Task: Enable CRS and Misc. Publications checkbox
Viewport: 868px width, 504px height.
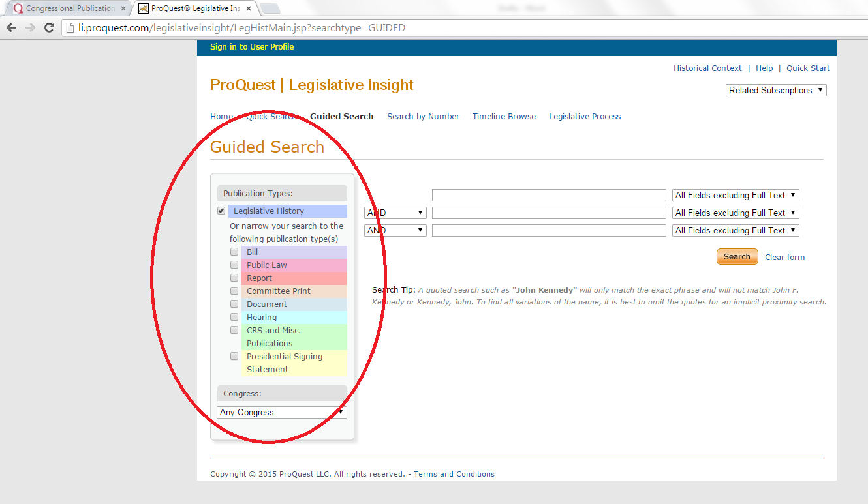Action: 234,330
